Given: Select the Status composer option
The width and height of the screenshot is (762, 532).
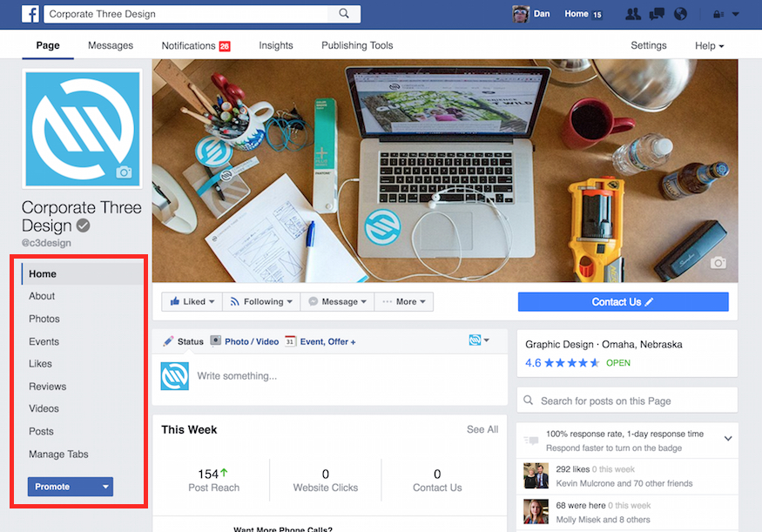Looking at the screenshot, I should click(183, 341).
